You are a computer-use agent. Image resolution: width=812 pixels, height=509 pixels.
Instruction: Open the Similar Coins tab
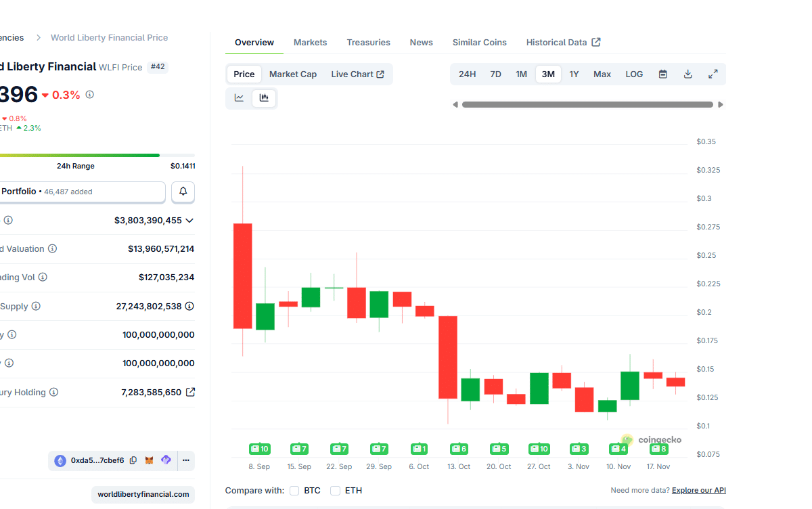(x=479, y=43)
